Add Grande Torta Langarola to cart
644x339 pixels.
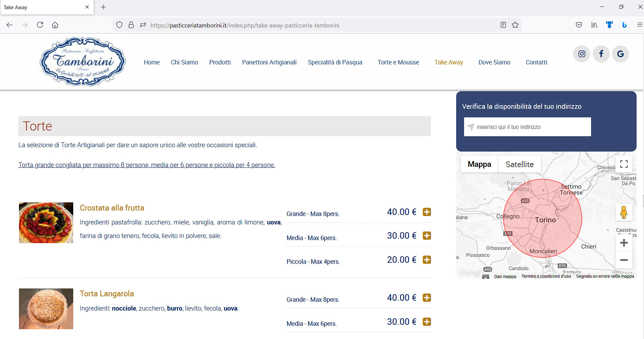[x=427, y=298]
